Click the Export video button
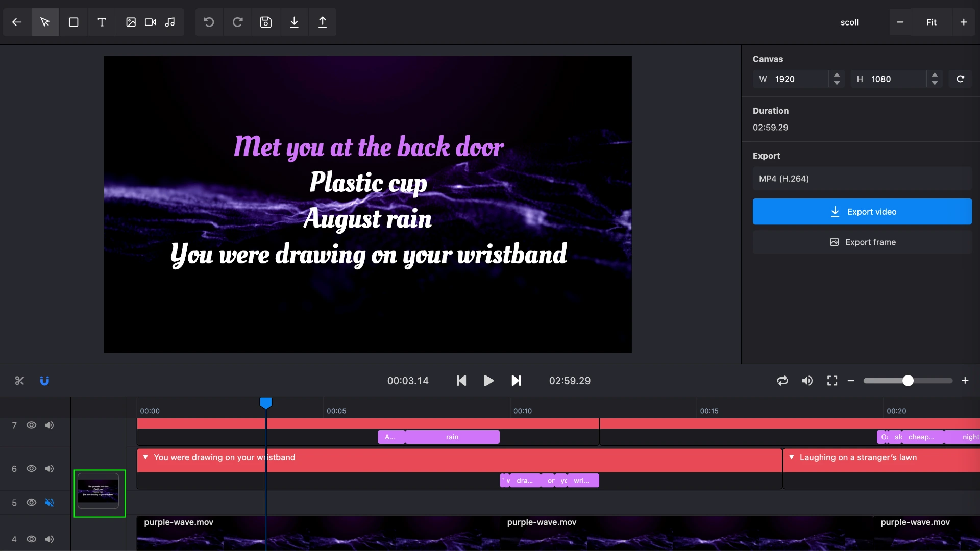980x551 pixels. pyautogui.click(x=862, y=212)
